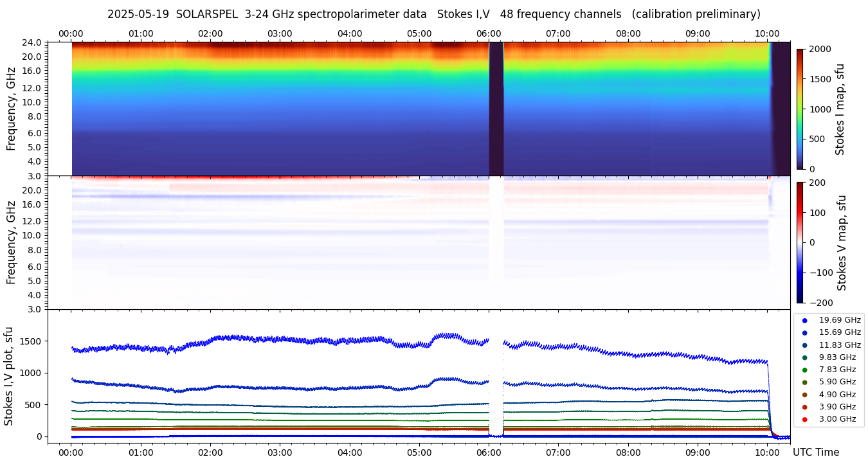
Task: Click the UTC Time axis label
Action: point(816,453)
